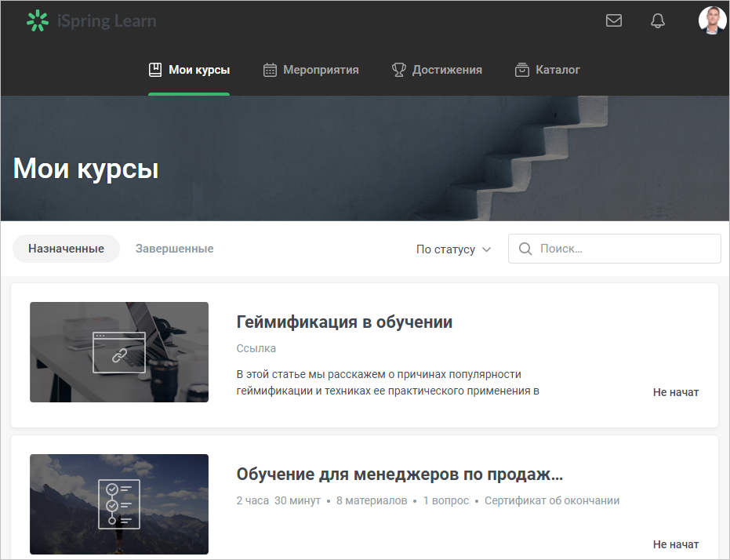This screenshot has width=730, height=560.
Task: Open course Обучение для менеджеров по продаж…
Action: pos(399,474)
